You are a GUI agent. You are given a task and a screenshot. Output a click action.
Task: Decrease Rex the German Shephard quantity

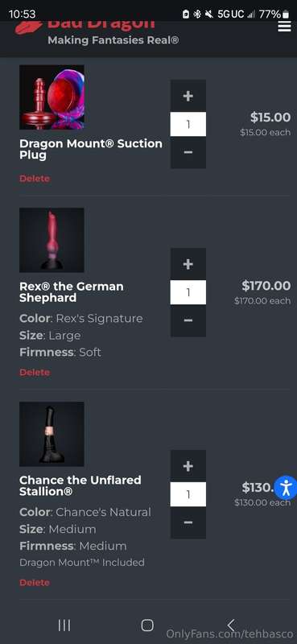click(x=188, y=320)
